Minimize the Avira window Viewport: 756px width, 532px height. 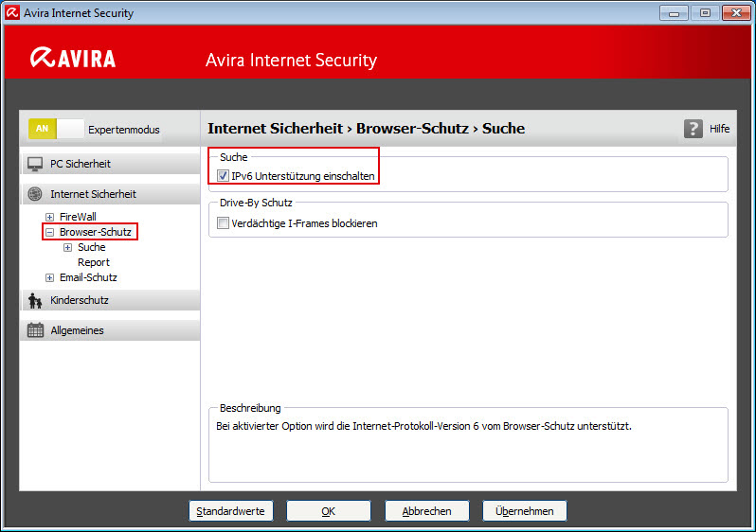pyautogui.click(x=674, y=13)
